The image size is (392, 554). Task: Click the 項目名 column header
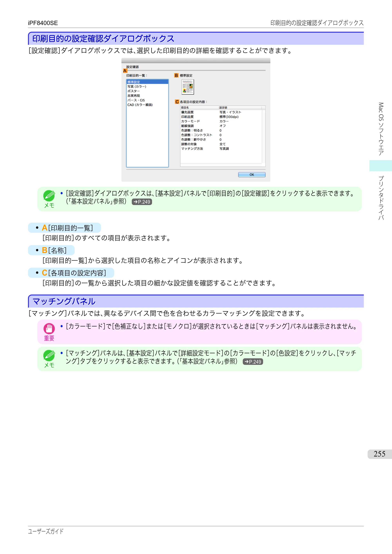(199, 108)
